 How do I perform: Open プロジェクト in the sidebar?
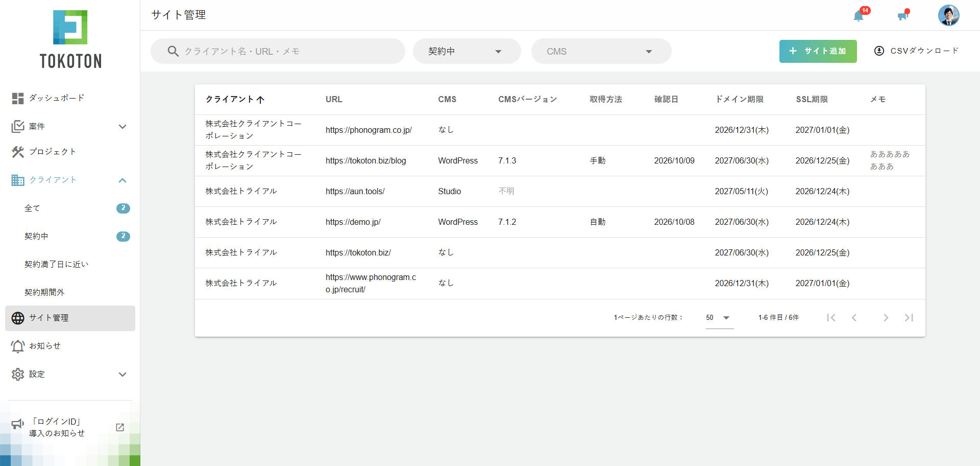pyautogui.click(x=70, y=152)
